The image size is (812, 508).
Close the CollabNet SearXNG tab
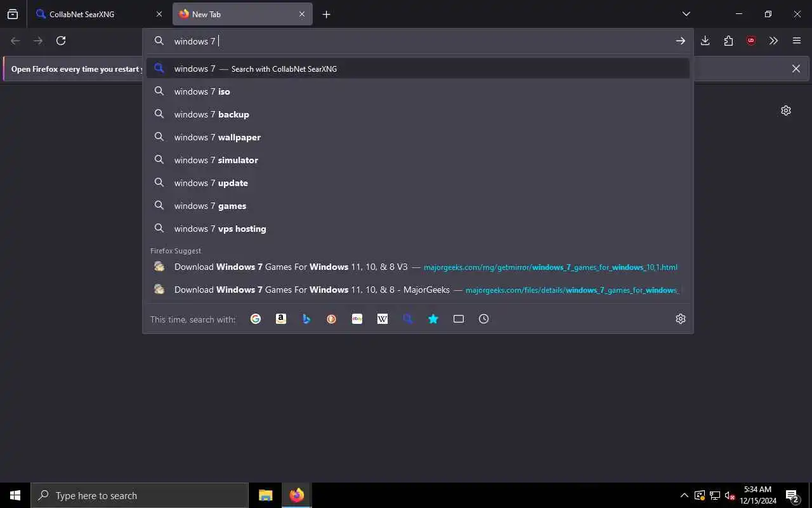[x=159, y=14]
